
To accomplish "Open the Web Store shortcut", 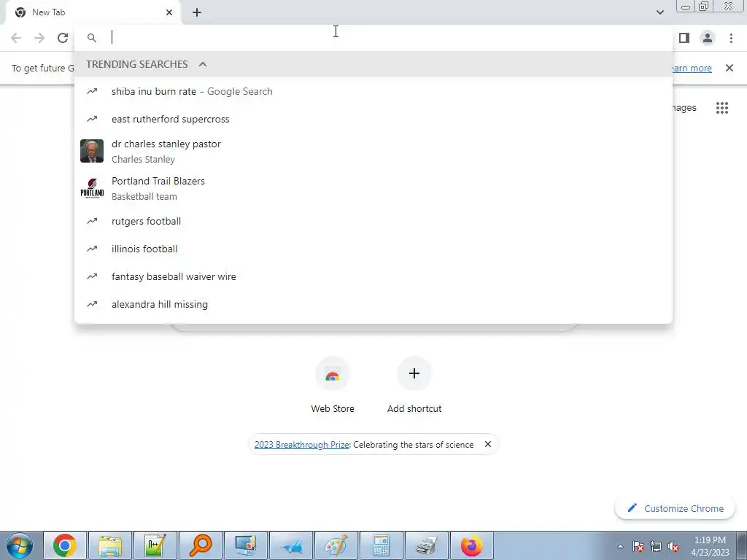I will coord(333,385).
